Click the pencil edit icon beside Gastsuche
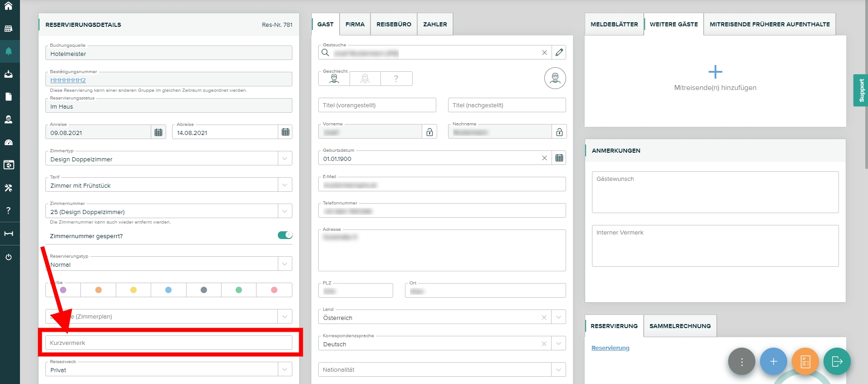The image size is (868, 384). [x=559, y=53]
